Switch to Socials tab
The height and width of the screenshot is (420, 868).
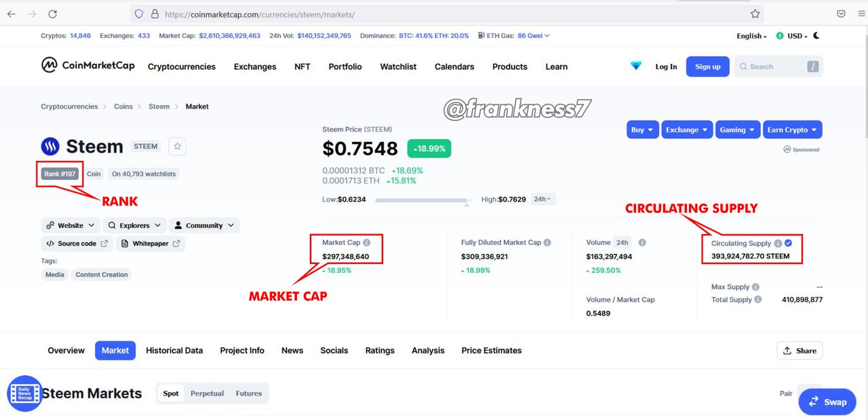tap(334, 350)
